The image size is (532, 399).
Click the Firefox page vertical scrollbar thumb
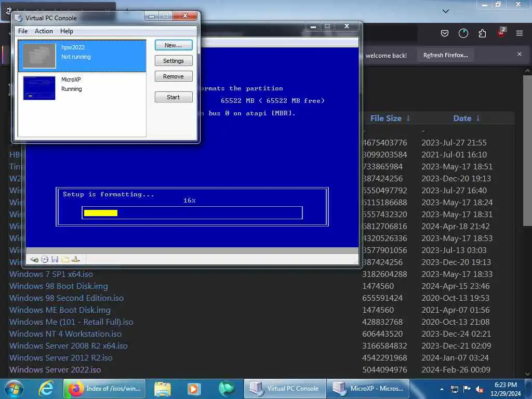click(x=527, y=150)
